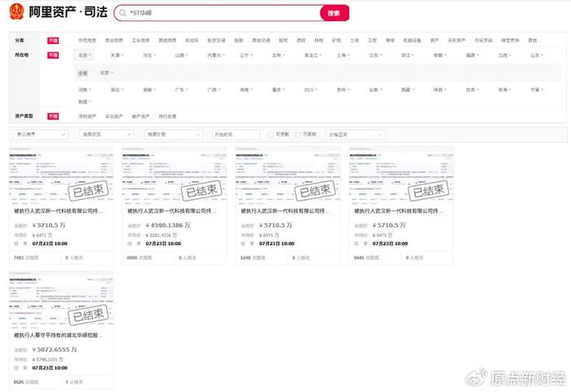Open thumbnail of listing with 6248 views
This screenshot has width=571, height=392.
pos(288,176)
